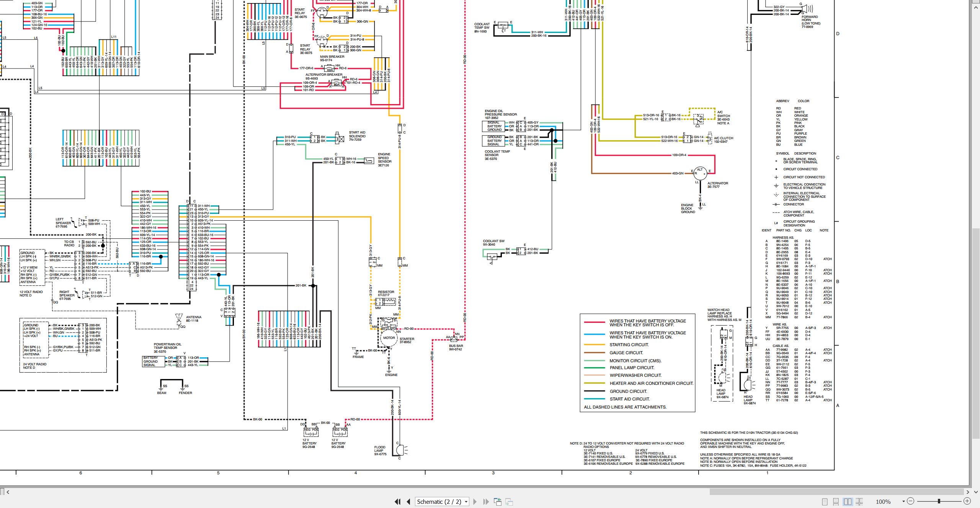Click the WATCH HEAD LAMP REPLACE note
This screenshot has height=508, width=980.
(x=724, y=315)
